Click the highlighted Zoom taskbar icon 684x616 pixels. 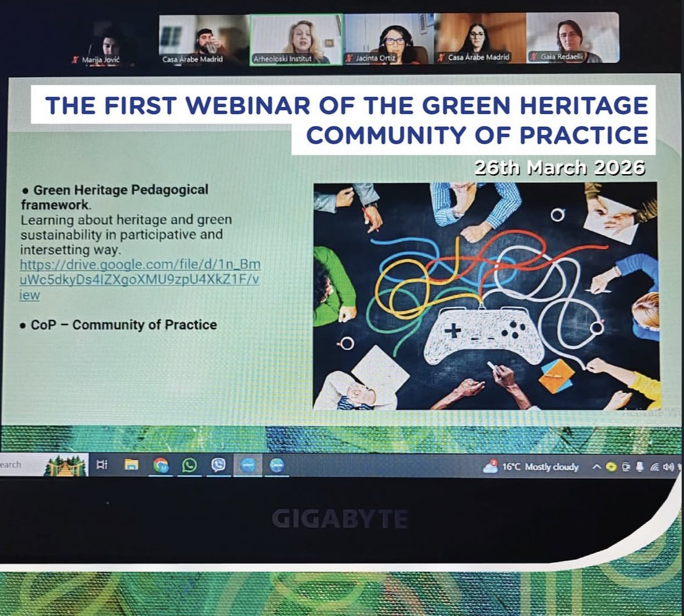248,465
